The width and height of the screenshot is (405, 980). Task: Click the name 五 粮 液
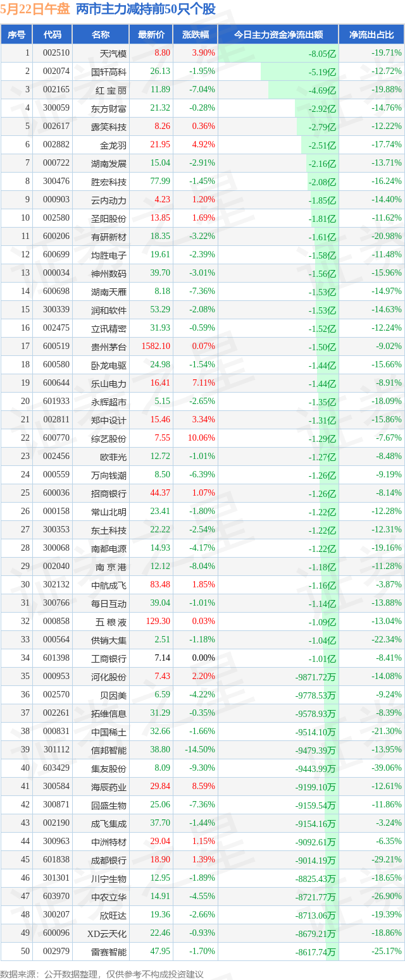pyautogui.click(x=111, y=622)
